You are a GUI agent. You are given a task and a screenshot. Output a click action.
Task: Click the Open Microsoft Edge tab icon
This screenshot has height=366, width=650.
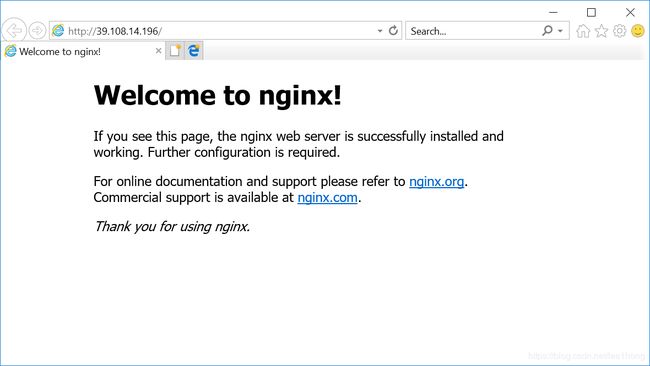194,51
